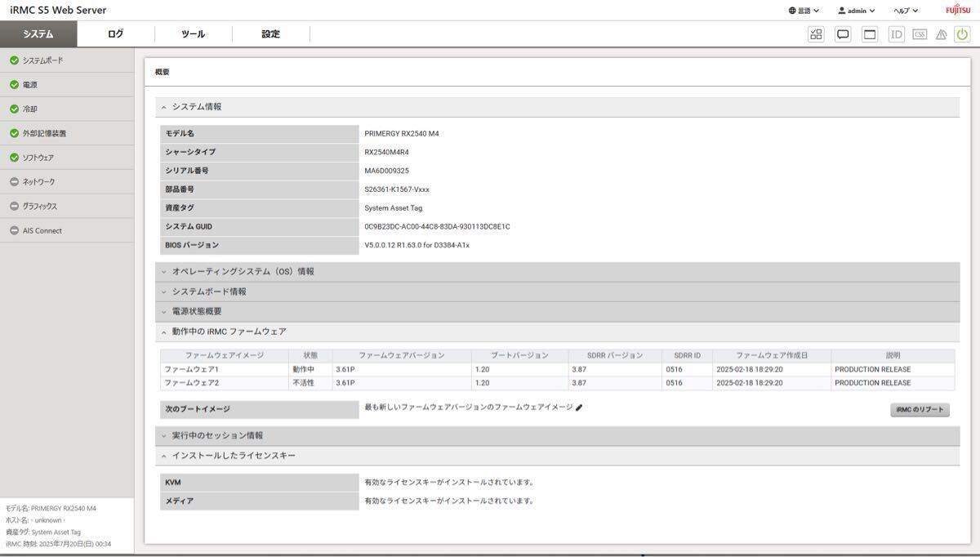This screenshot has height=557, width=980.
Task: Switch to the ツール tab
Action: pos(194,33)
